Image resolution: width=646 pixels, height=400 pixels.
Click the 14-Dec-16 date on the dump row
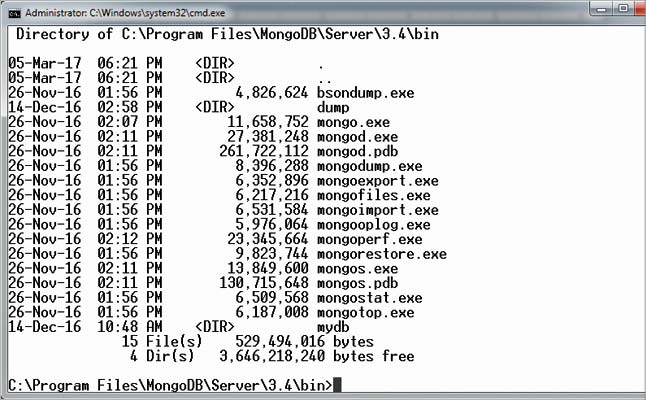point(44,108)
